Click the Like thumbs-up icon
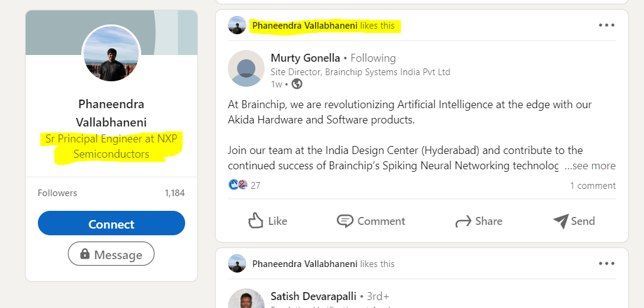Image resolution: width=644 pixels, height=308 pixels. pyautogui.click(x=256, y=221)
